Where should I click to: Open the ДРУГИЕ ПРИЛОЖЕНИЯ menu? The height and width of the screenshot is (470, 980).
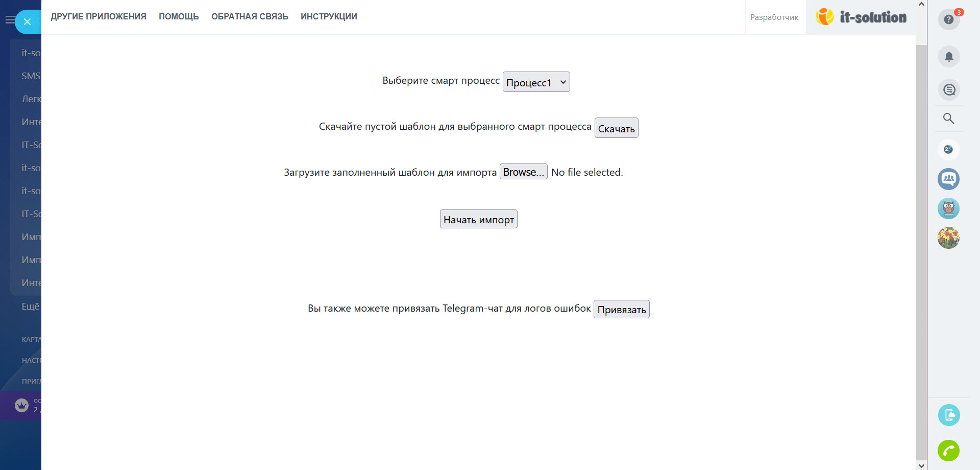pyautogui.click(x=99, y=17)
